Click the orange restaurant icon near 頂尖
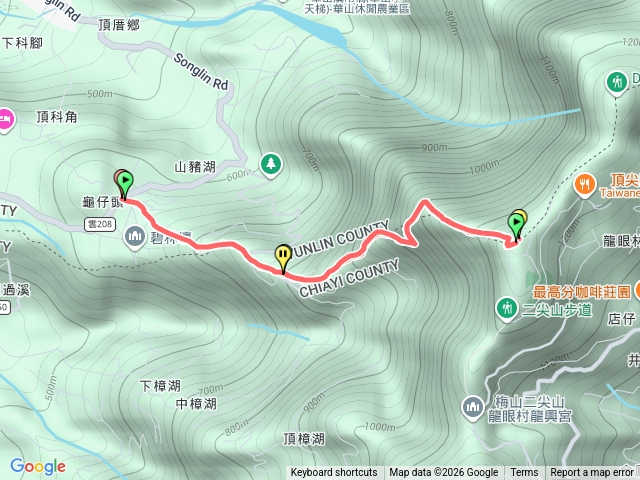 585,186
